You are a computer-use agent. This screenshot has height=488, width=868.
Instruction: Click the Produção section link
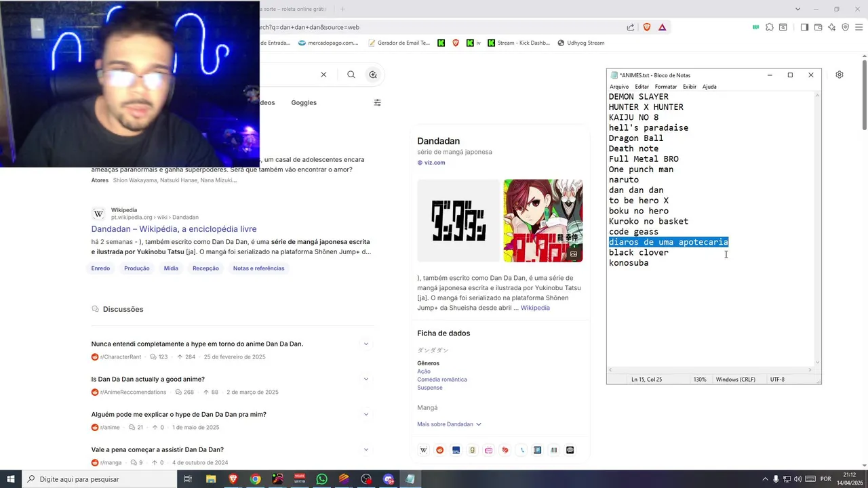click(136, 268)
